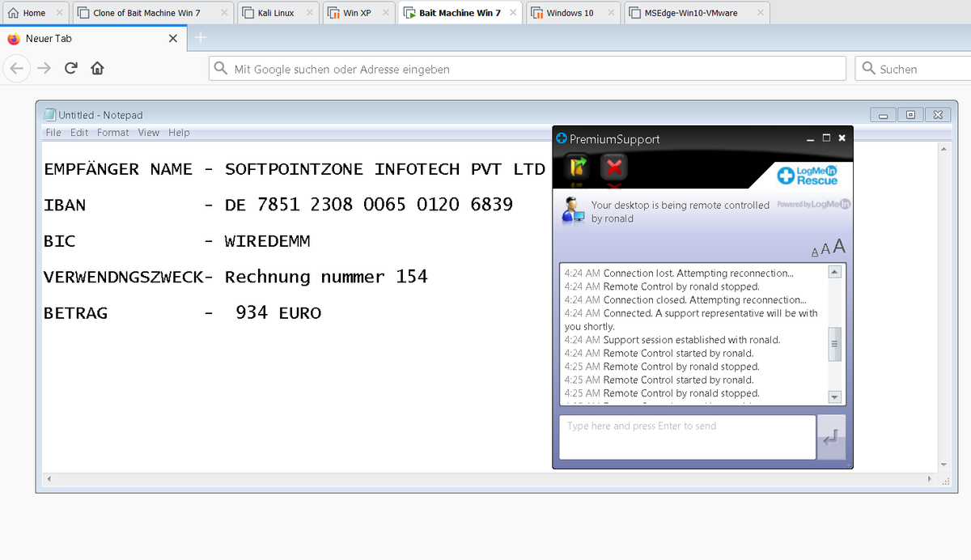Open a new browser tab with plus
971x560 pixels.
(x=201, y=37)
